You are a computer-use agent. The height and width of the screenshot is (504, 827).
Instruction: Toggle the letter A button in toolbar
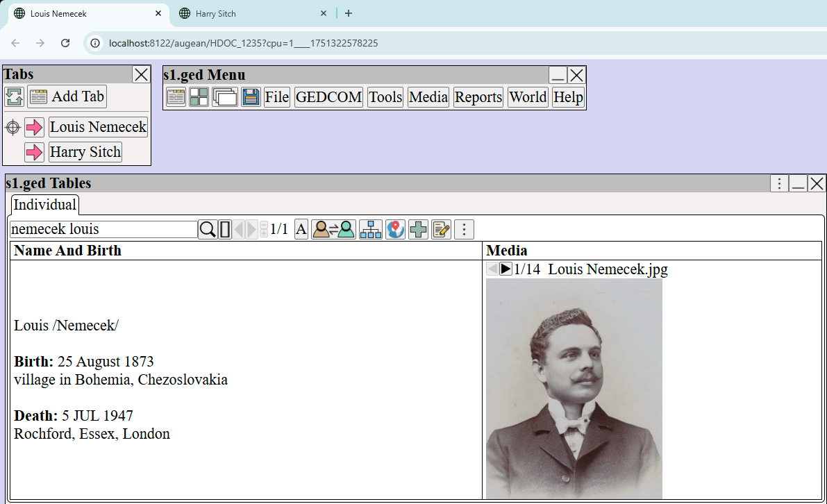point(301,230)
